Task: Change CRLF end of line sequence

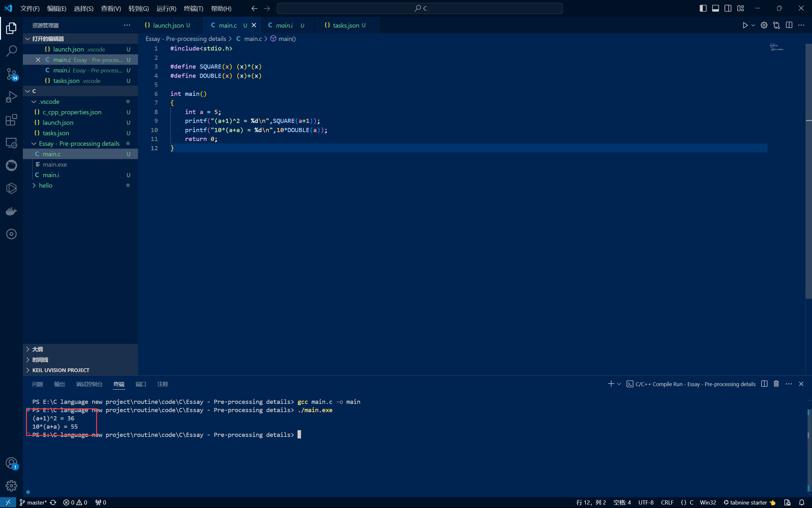Action: tap(667, 502)
